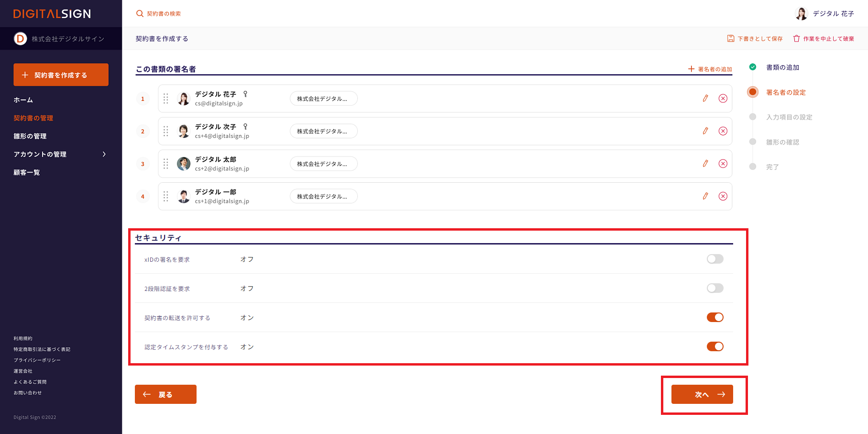Enable the xIDの署名を要求 toggle
Image resolution: width=868 pixels, height=434 pixels.
click(x=714, y=259)
